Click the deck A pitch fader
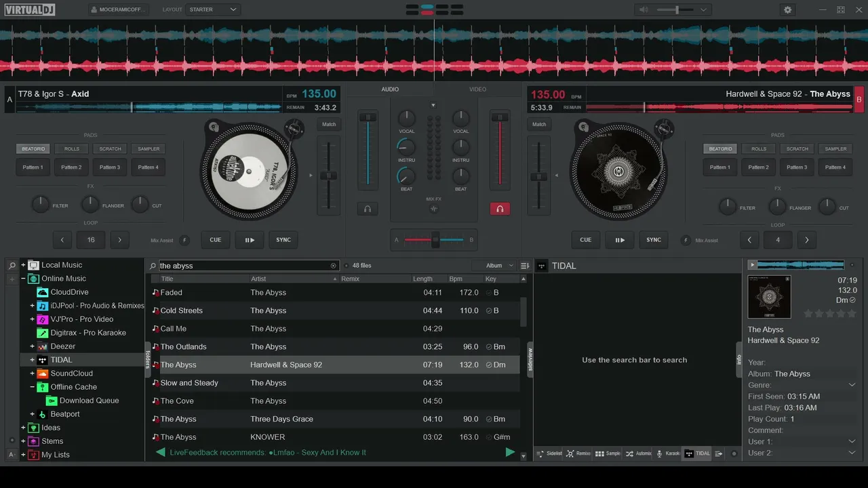Viewport: 868px width, 488px height. (x=329, y=175)
